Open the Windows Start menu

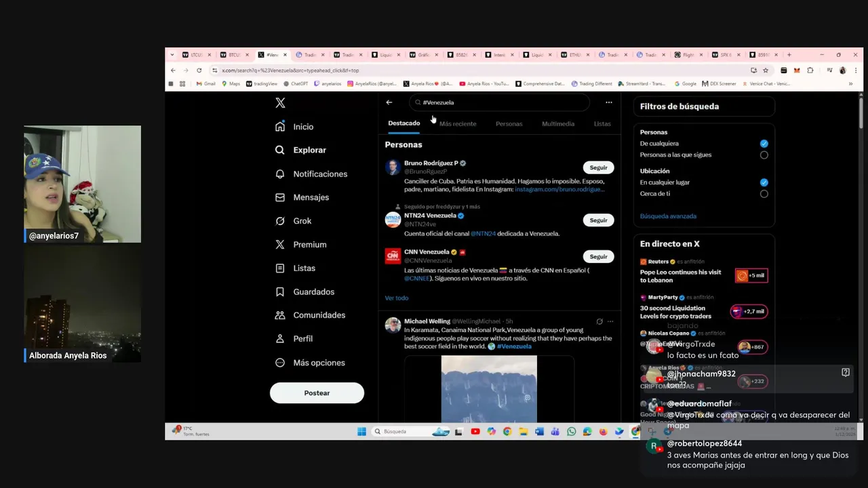point(361,432)
